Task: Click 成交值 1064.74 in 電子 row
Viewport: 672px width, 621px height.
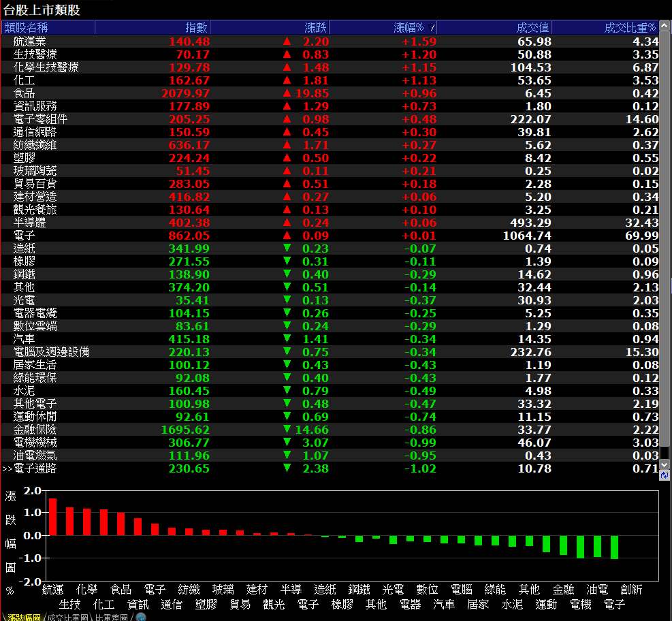Action: click(527, 236)
